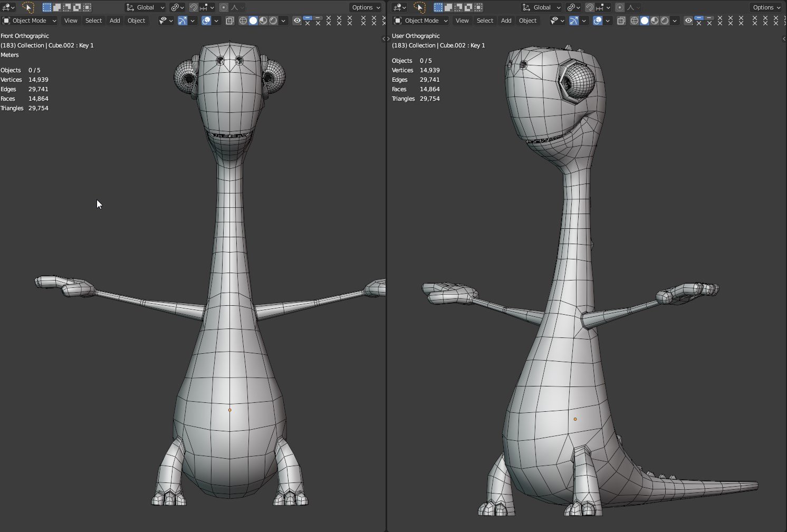
Task: Open the View menu in left viewport
Action: click(x=70, y=21)
